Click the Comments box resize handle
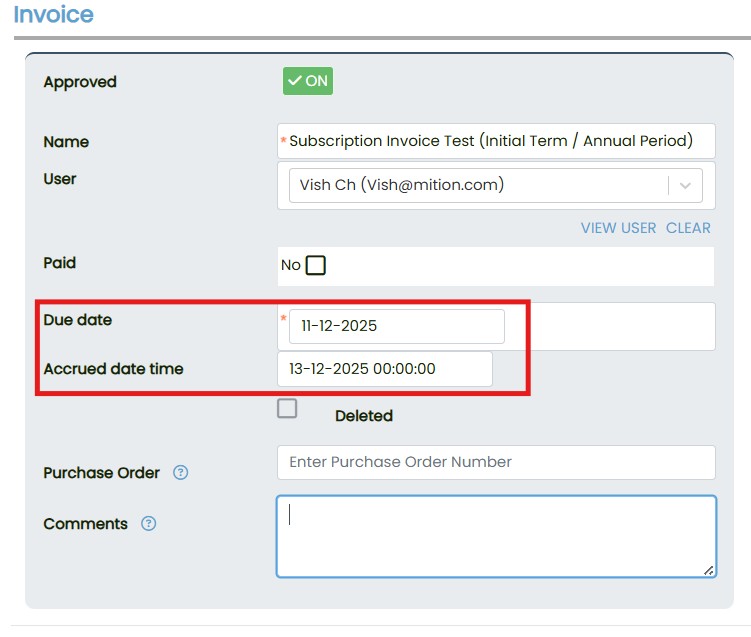This screenshot has width=751, height=637. pos(709,570)
